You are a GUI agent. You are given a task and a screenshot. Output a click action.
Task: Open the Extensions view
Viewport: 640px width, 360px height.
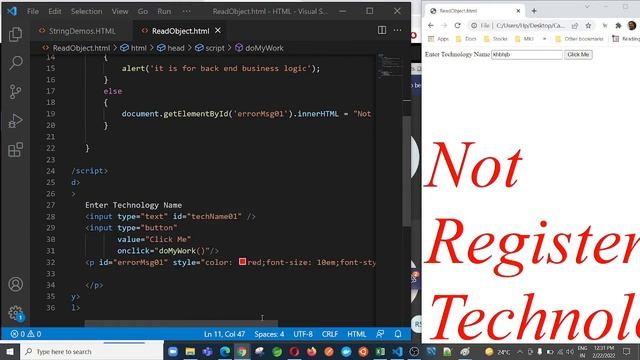[x=16, y=150]
